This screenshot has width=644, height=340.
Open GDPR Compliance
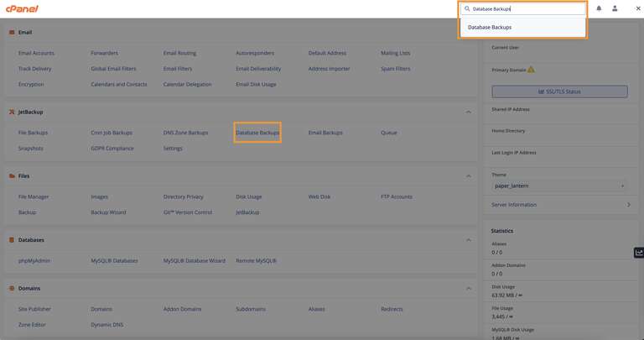click(112, 148)
